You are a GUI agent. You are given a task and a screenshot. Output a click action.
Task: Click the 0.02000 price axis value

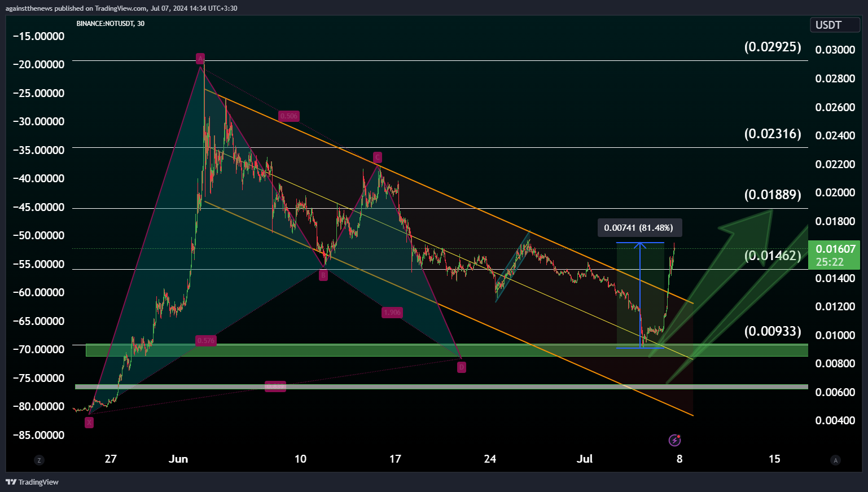[835, 192]
